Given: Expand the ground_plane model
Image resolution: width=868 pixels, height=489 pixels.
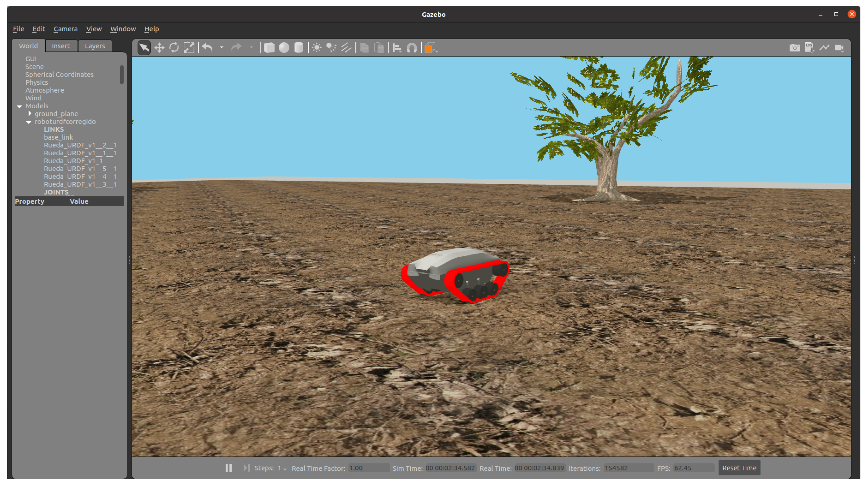Looking at the screenshot, I should pos(30,113).
